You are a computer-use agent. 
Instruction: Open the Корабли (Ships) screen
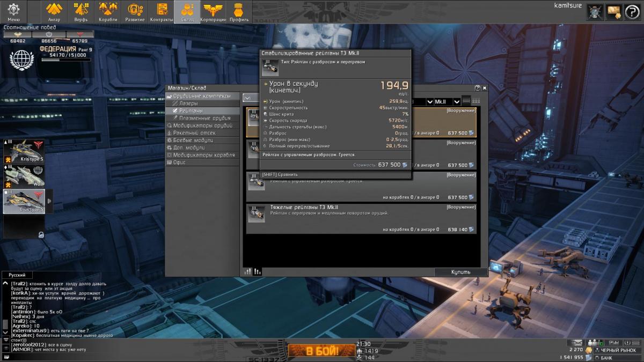click(108, 12)
